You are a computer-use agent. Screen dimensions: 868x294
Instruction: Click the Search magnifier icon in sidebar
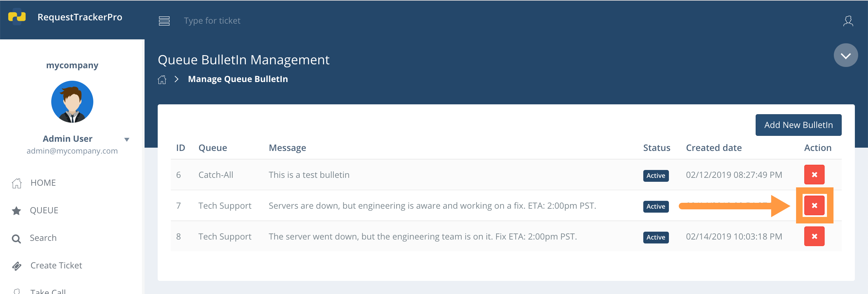(16, 239)
